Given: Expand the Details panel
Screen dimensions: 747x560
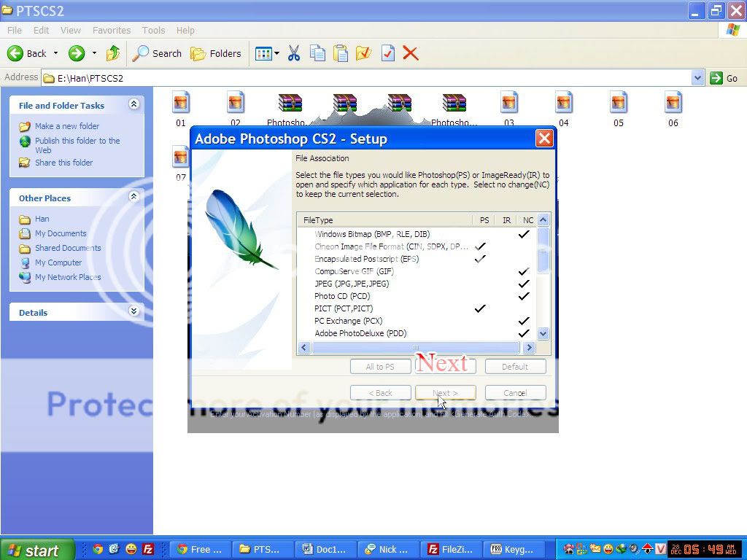Looking at the screenshot, I should click(x=134, y=311).
